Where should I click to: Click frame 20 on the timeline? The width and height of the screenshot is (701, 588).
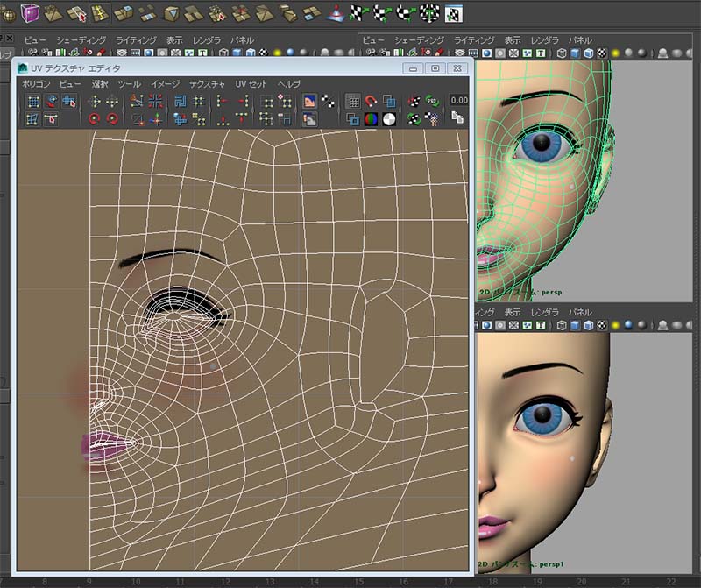click(x=582, y=581)
